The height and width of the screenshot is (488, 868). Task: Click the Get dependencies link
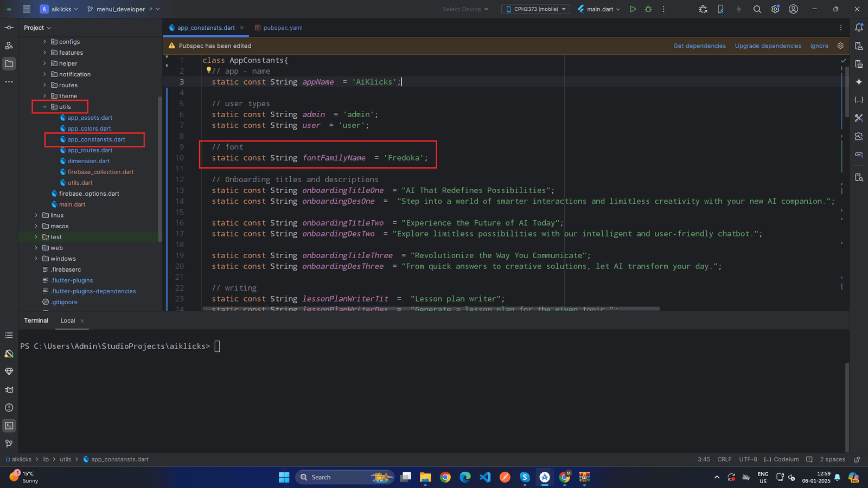coord(699,46)
